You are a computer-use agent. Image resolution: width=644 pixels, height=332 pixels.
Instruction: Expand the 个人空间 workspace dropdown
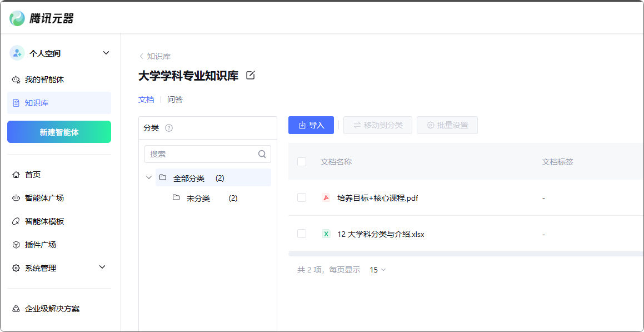pyautogui.click(x=106, y=53)
